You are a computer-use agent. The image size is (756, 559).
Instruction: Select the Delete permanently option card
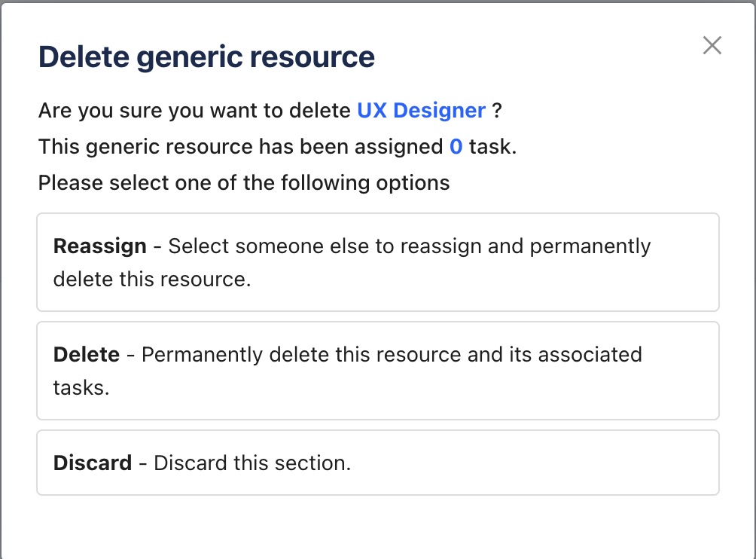(x=377, y=371)
